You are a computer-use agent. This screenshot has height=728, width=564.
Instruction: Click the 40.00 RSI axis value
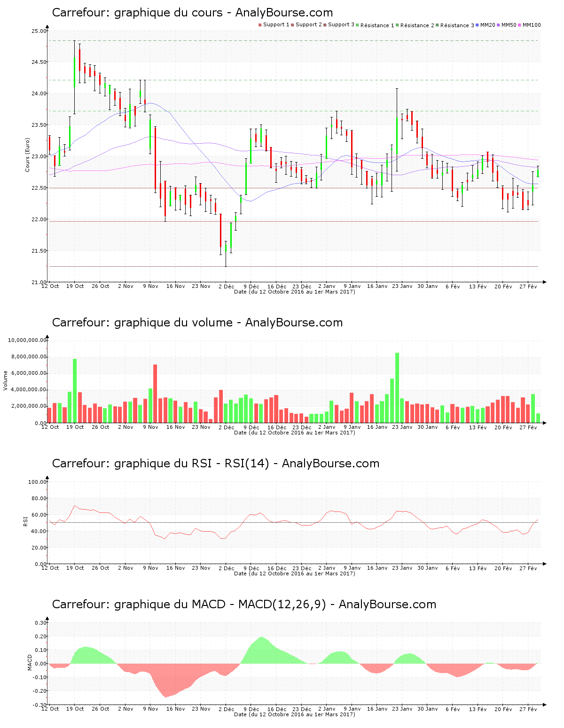point(39,531)
